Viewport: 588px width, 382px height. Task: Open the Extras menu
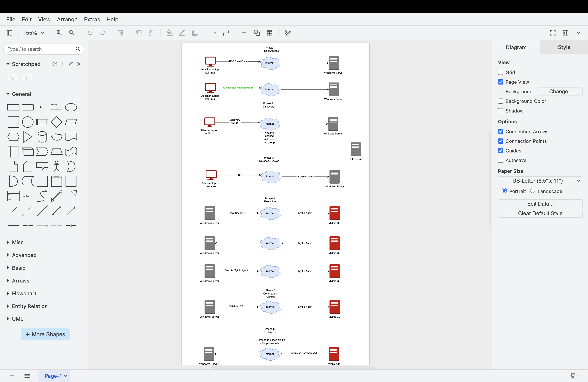pyautogui.click(x=92, y=20)
